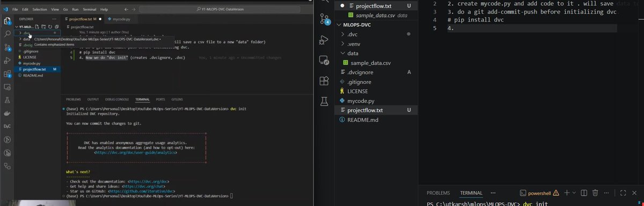Select PORTS panel tab in left window
Viewport: 644px width, 206px height.
160,100
